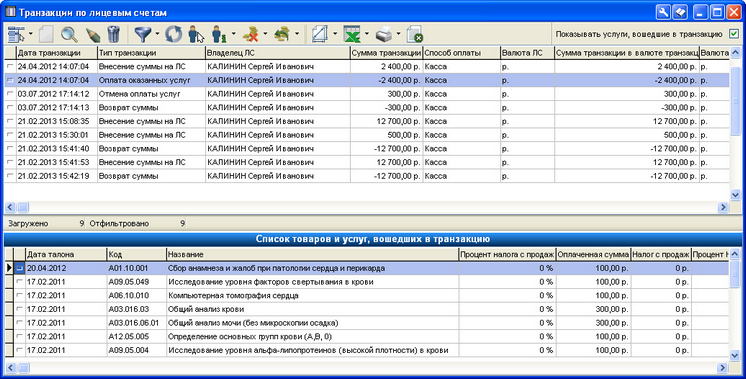Click the coins with red cross icon

tap(251, 34)
